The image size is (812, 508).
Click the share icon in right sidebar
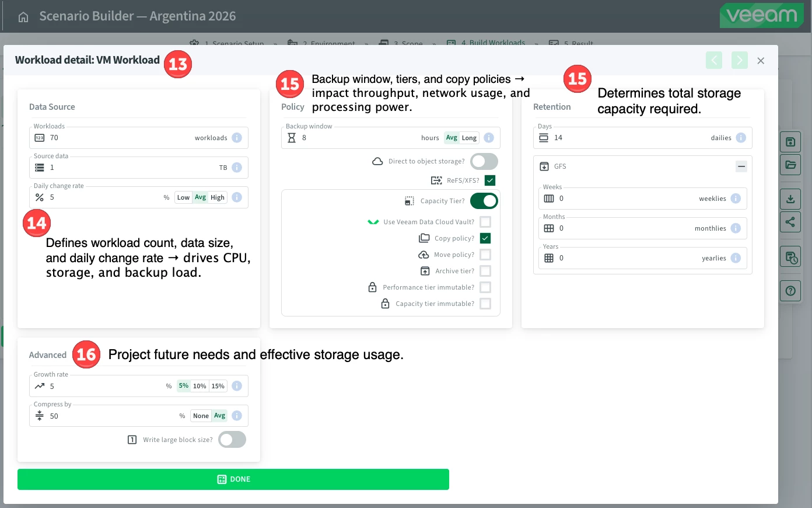click(790, 222)
